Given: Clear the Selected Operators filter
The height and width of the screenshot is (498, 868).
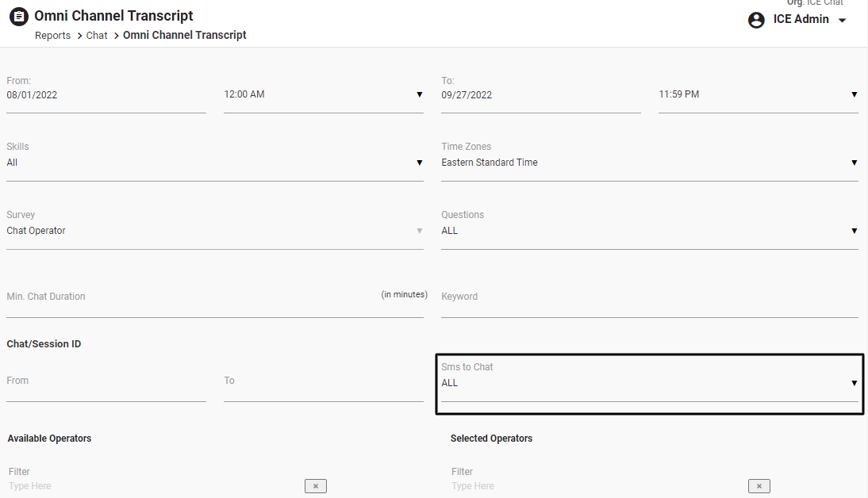Looking at the screenshot, I should pyautogui.click(x=759, y=486).
